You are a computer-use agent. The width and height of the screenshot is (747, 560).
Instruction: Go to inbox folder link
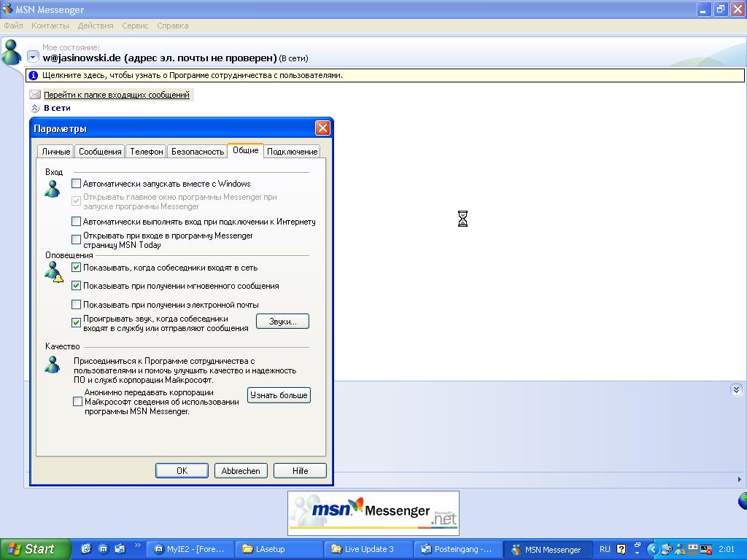point(117,95)
